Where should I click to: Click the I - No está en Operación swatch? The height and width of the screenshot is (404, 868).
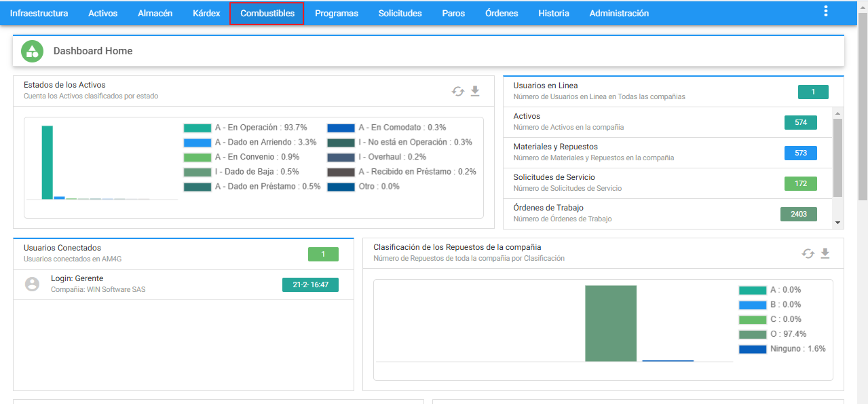[x=341, y=143]
